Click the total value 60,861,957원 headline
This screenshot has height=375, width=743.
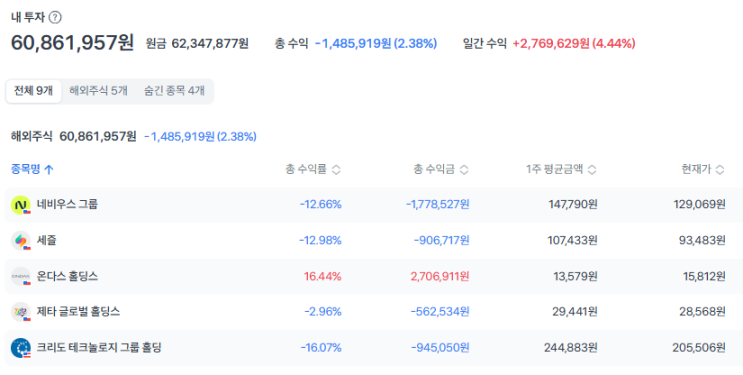pyautogui.click(x=72, y=43)
